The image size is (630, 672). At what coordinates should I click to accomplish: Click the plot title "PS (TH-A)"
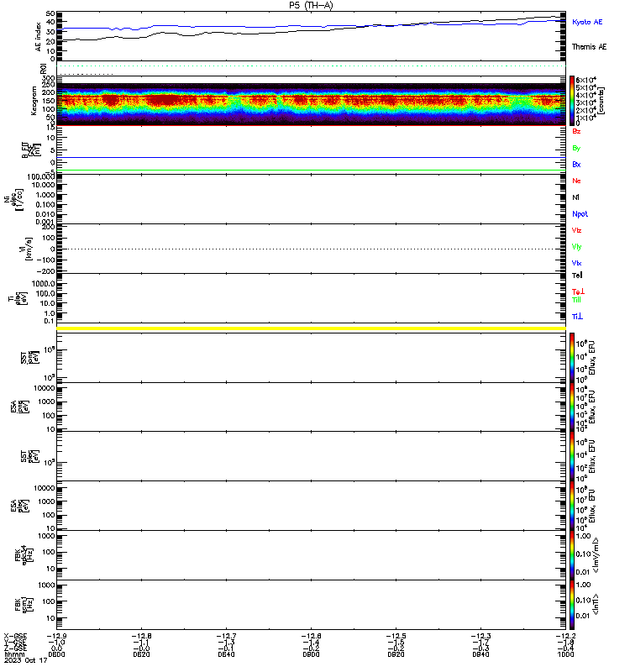tap(311, 5)
